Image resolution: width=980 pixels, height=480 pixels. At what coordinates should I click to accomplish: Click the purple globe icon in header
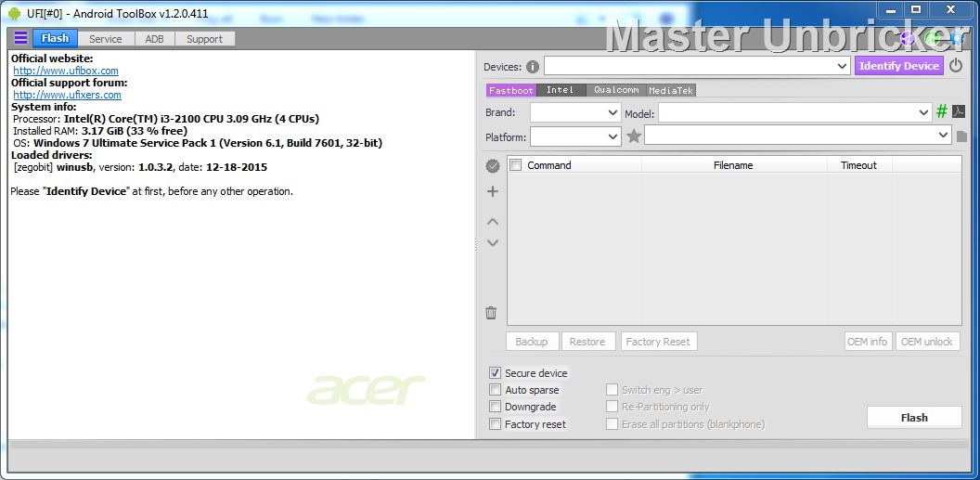click(908, 39)
